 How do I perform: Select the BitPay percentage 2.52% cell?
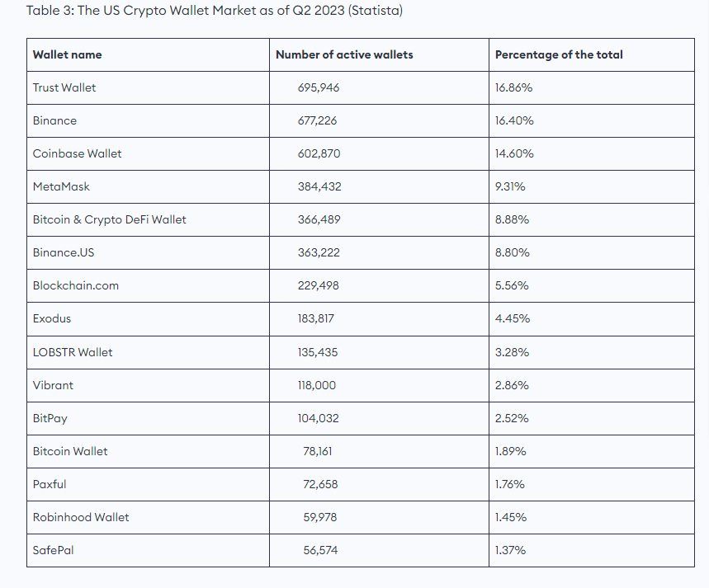tap(512, 418)
